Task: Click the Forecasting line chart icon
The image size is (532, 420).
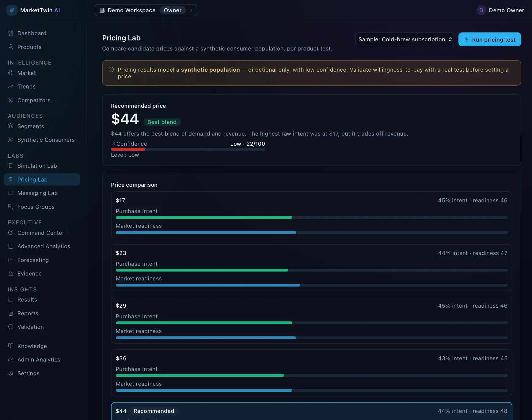Action: tap(11, 260)
